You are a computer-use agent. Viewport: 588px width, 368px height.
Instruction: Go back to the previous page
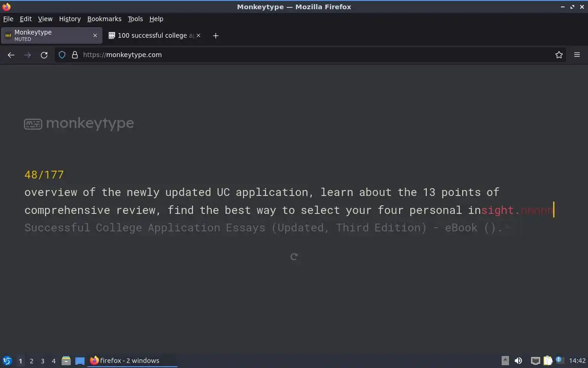[x=11, y=55]
